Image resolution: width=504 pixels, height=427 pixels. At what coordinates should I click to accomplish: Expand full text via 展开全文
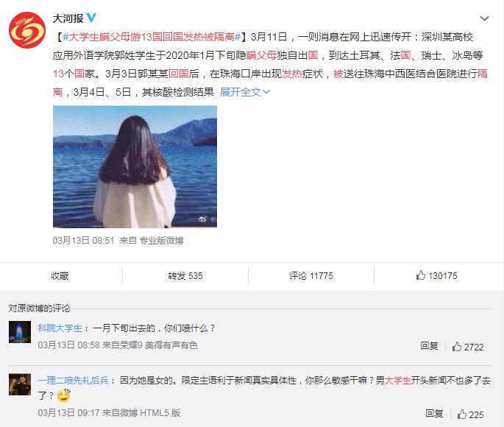[x=244, y=92]
